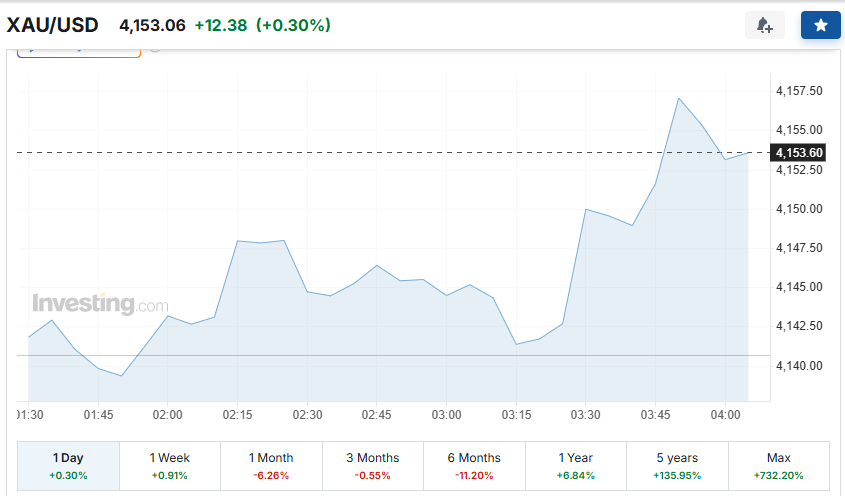Click the 4,152.50 price axis label
This screenshot has height=496, width=845.
tap(799, 170)
